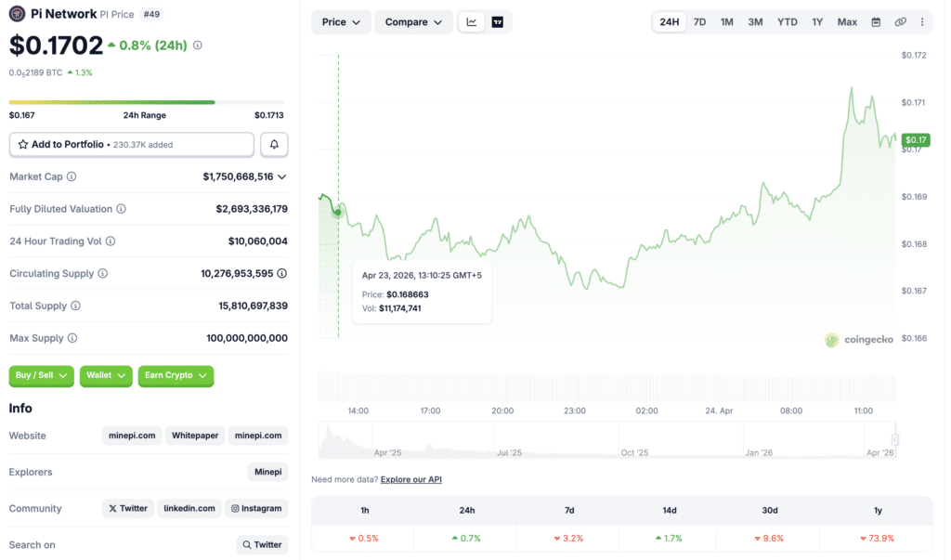This screenshot has width=951, height=560.
Task: Click the star on Add to Portfolio
Action: click(x=24, y=144)
